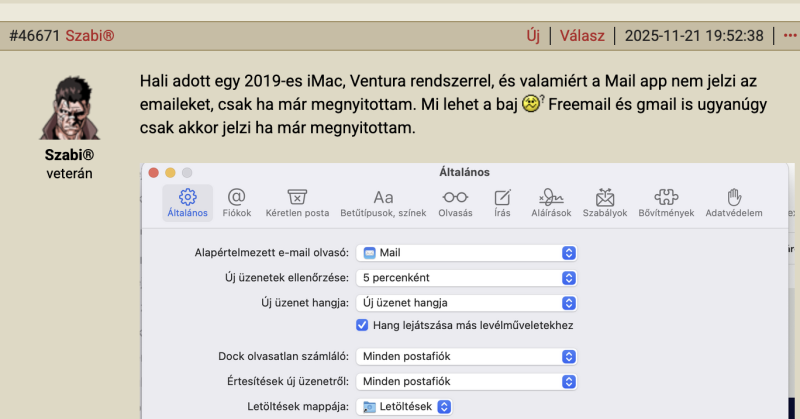Expand the Alapértelmezett e-mail olvasó dropdown
Screen dimensions: 800x419
pos(468,253)
